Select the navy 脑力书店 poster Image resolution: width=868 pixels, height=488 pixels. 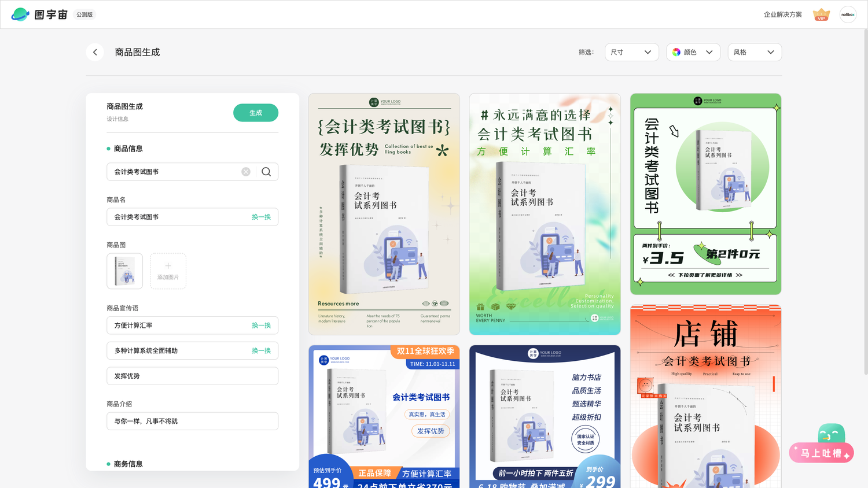(x=545, y=417)
